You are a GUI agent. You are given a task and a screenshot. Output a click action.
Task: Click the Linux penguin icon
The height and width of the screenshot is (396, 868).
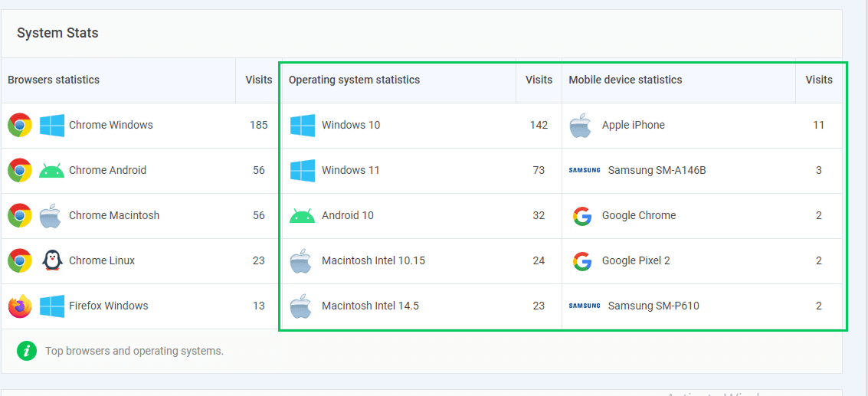51,260
